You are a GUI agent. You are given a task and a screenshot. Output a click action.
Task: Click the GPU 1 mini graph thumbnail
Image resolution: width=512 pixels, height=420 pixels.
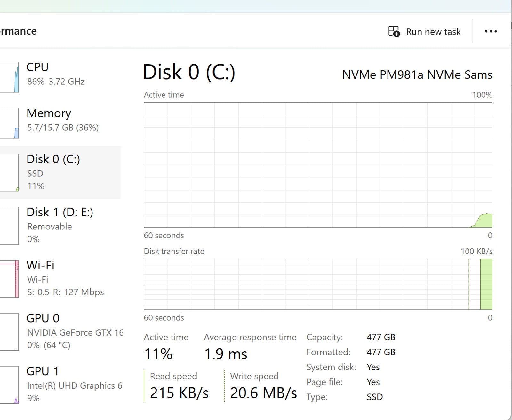10,385
